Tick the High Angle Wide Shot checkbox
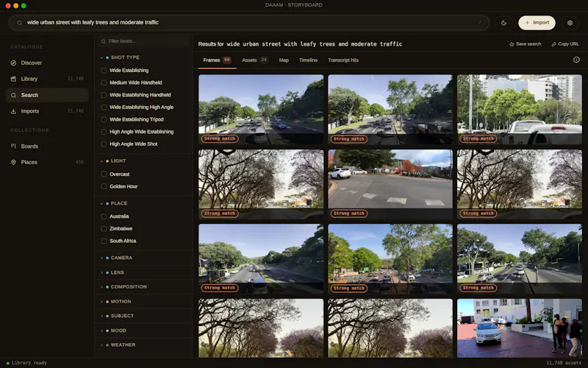The image size is (588, 368). click(x=104, y=144)
